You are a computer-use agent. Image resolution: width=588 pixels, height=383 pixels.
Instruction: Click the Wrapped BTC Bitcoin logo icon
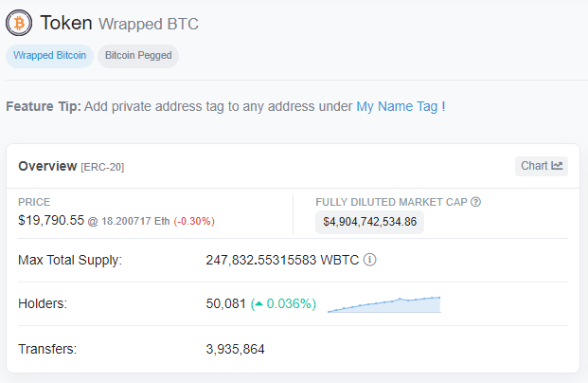(18, 23)
